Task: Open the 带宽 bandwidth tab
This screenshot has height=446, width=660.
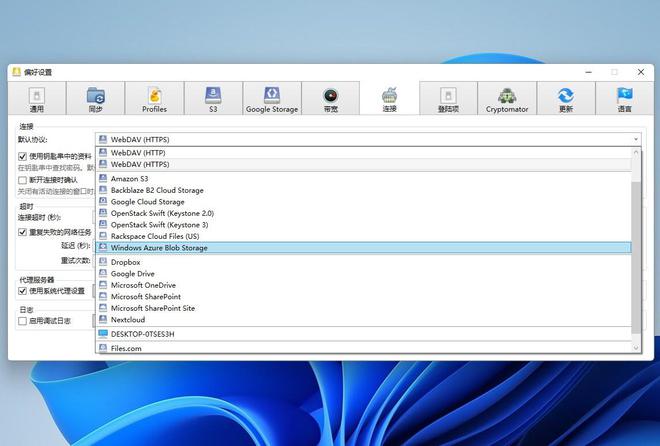Action: pyautogui.click(x=331, y=98)
